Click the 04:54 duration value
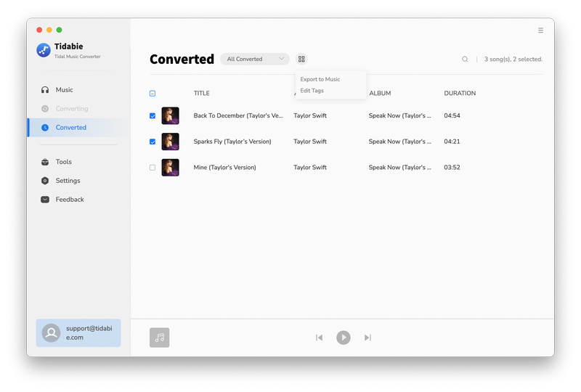581x392 pixels. click(x=452, y=115)
